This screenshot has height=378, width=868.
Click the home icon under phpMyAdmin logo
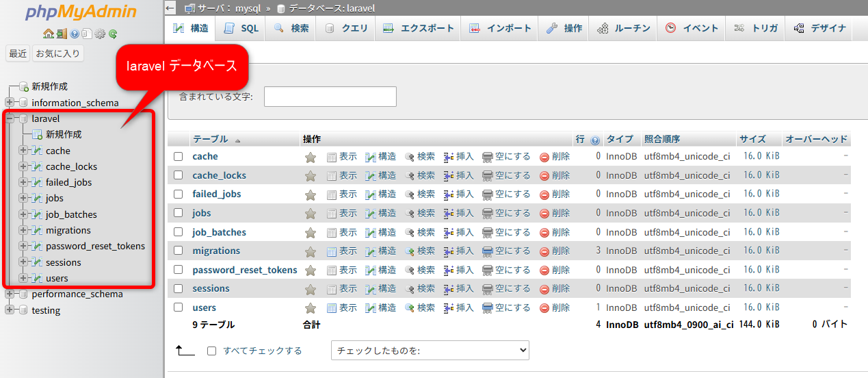48,34
